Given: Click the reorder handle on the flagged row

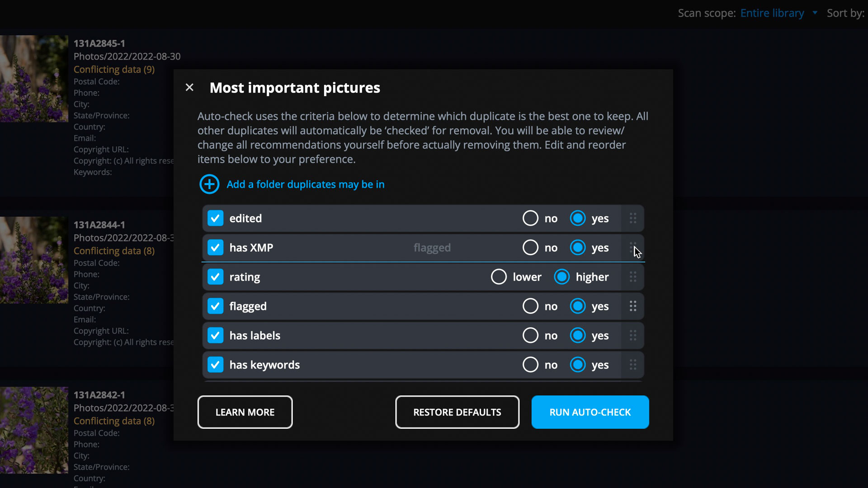Looking at the screenshot, I should click(633, 306).
